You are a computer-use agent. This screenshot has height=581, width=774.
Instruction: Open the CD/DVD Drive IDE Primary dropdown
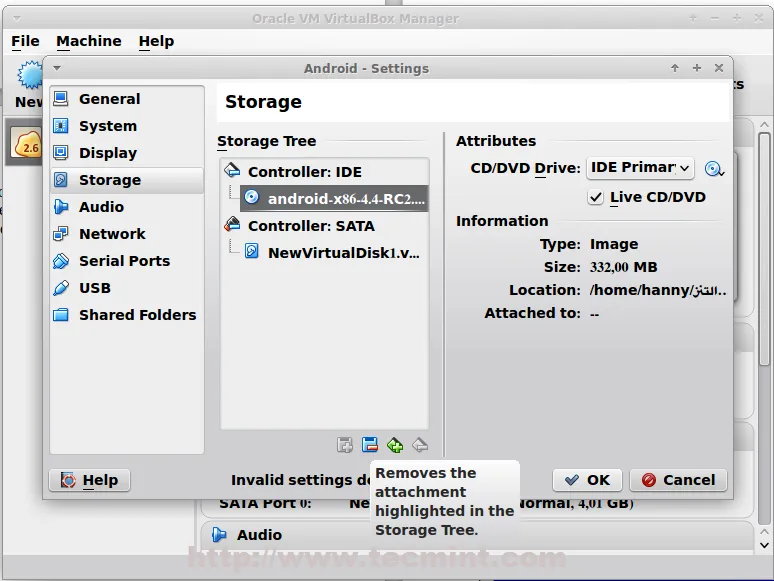(639, 168)
